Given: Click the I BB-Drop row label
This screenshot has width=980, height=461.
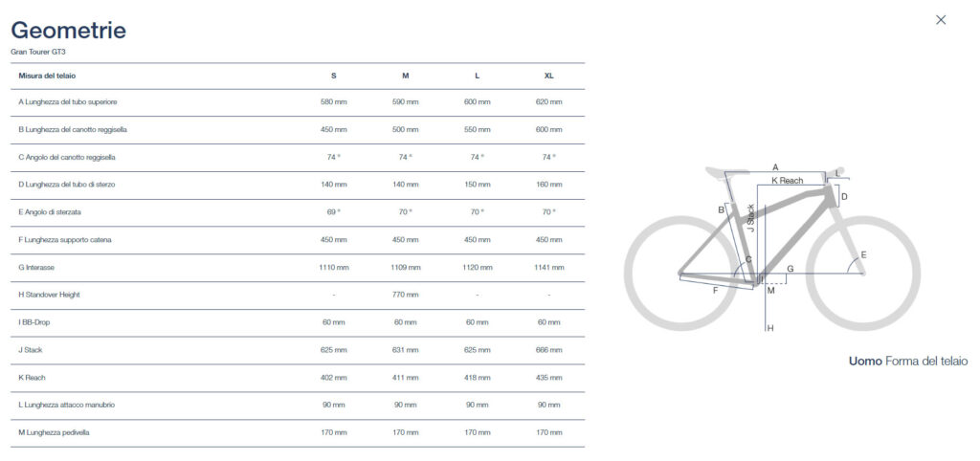Looking at the screenshot, I should [x=33, y=322].
